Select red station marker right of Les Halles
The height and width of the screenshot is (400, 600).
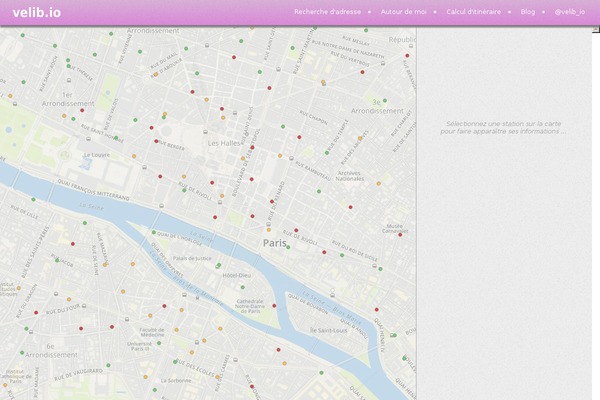[x=252, y=147]
